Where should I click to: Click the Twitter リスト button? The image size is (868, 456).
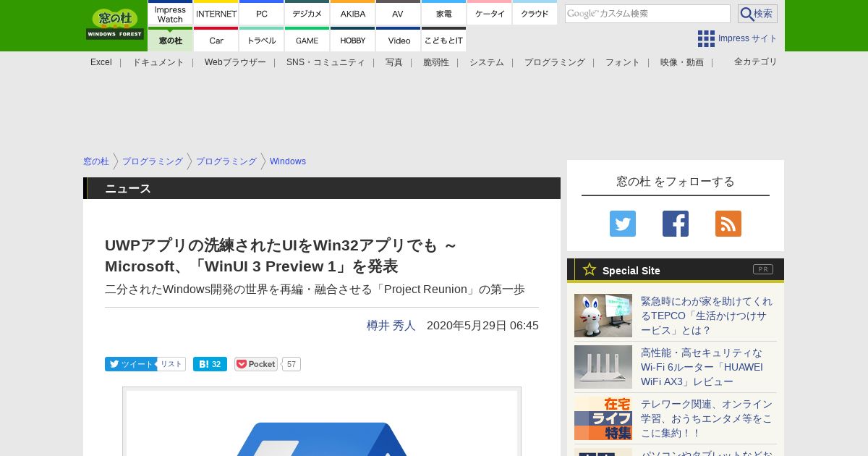pos(171,364)
